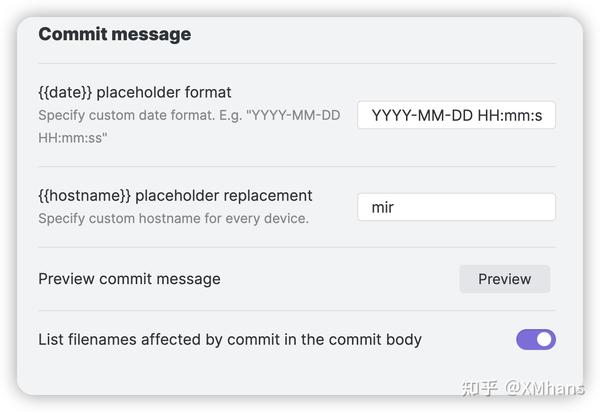Select the "{{hostname}} placeholder replacement" label
600x412 pixels.
coord(175,195)
